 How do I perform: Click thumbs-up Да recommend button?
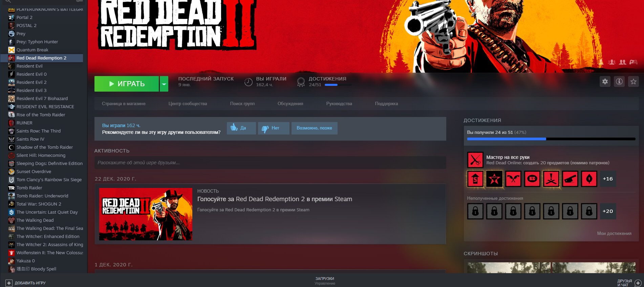click(241, 128)
